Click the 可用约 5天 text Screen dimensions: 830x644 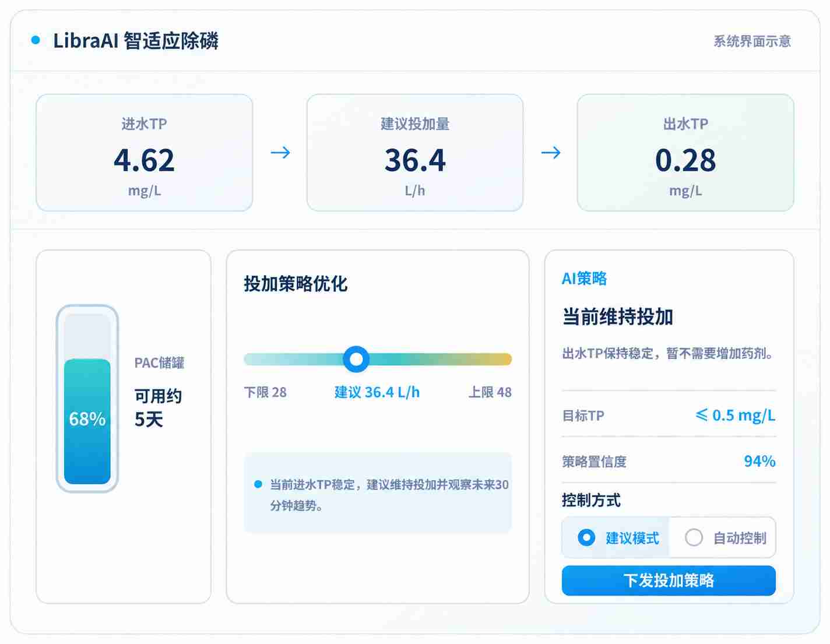158,407
